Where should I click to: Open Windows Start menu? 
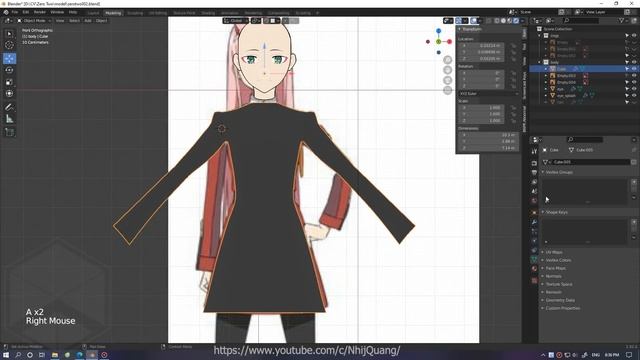6,355
